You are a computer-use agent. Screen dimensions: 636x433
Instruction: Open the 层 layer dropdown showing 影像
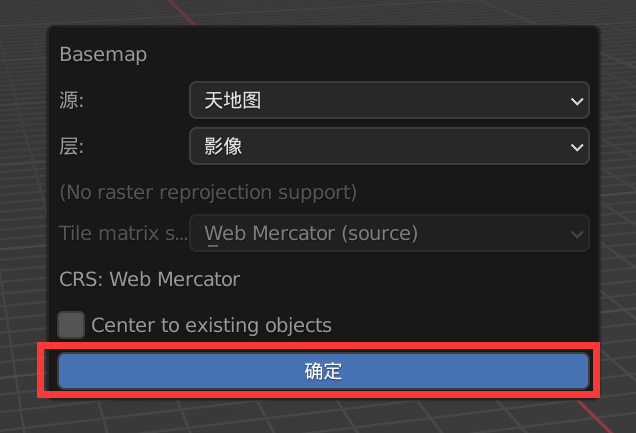tap(389, 146)
